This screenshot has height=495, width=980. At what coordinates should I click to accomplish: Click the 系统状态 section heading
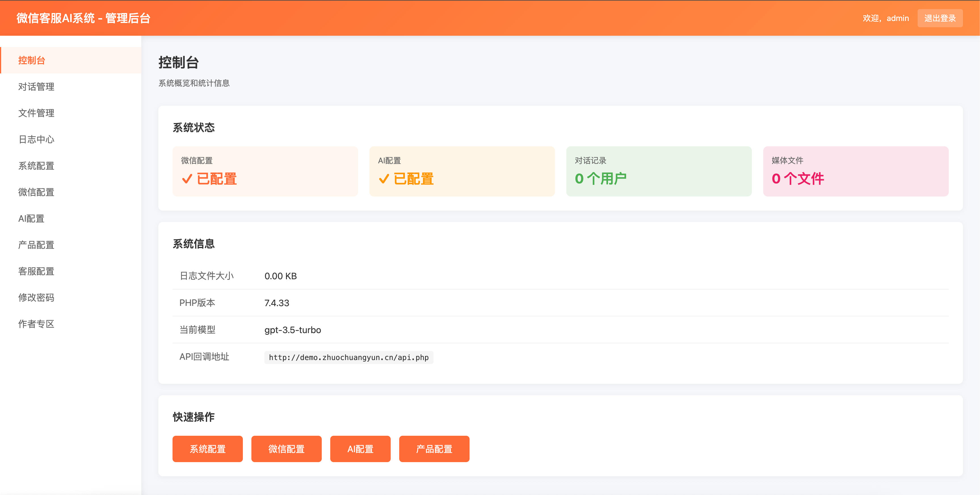194,127
